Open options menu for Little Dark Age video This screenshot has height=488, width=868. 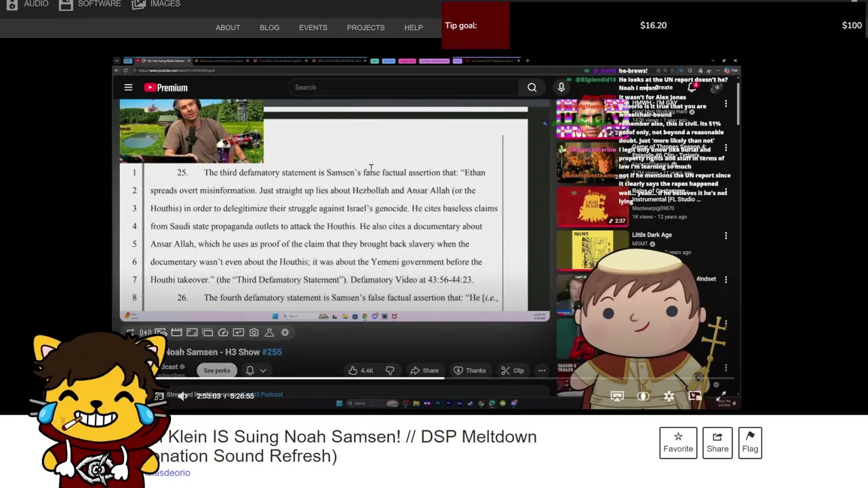(726, 236)
